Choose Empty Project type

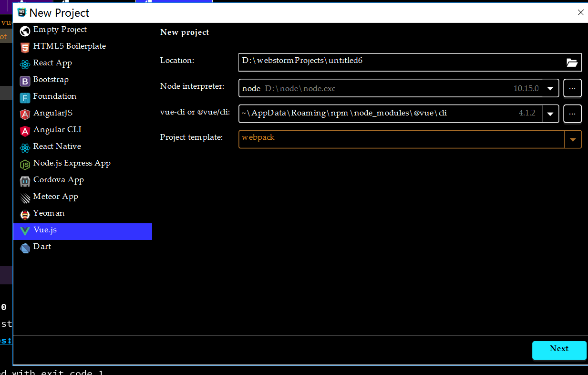[x=83, y=31]
